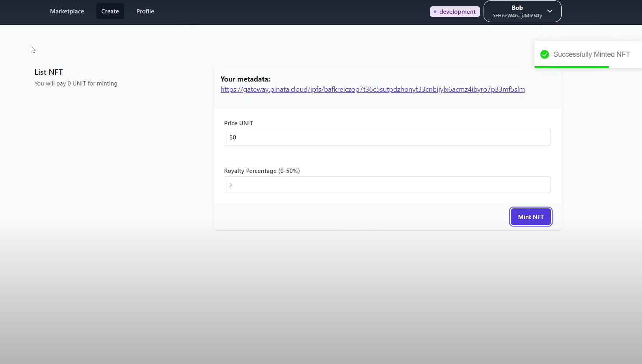The width and height of the screenshot is (642, 364).
Task: Go to the Profile page
Action: tap(145, 11)
